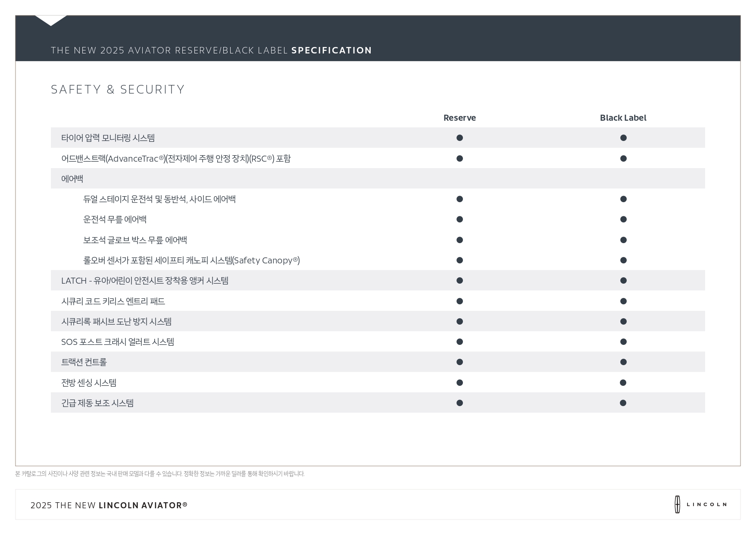Click the Reserve column header
This screenshot has width=756, height=535.
click(x=459, y=118)
